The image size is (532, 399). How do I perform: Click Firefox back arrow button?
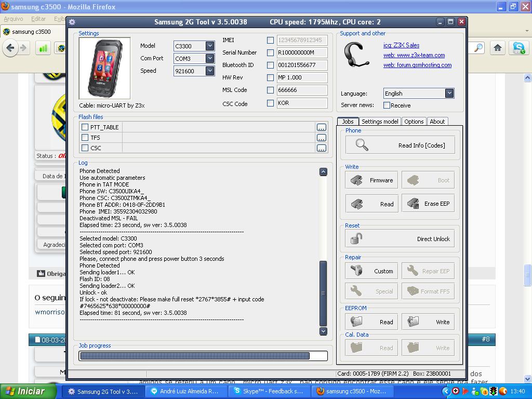[10, 48]
